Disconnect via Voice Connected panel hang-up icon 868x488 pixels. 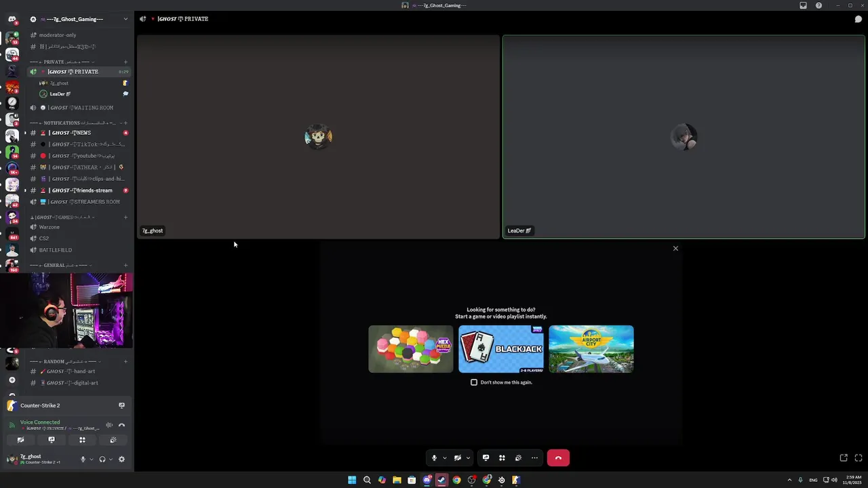(x=122, y=425)
